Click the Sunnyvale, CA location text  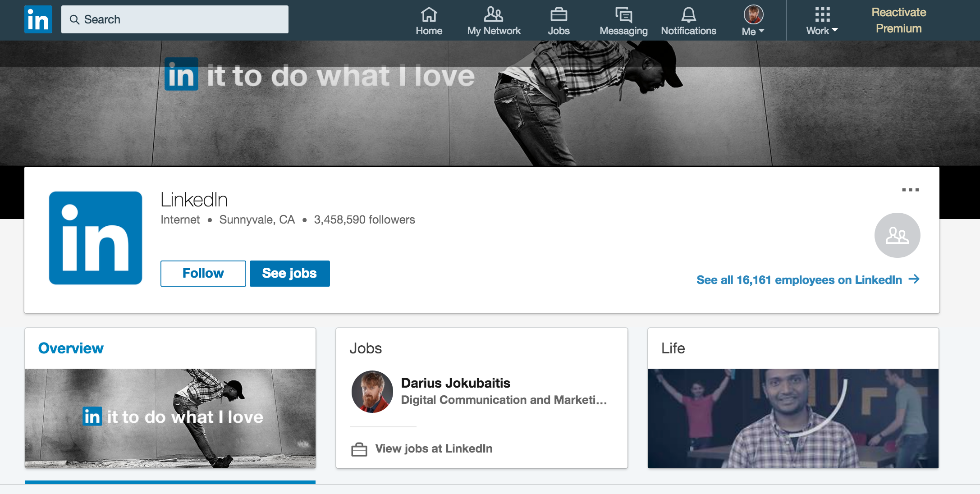tap(257, 220)
